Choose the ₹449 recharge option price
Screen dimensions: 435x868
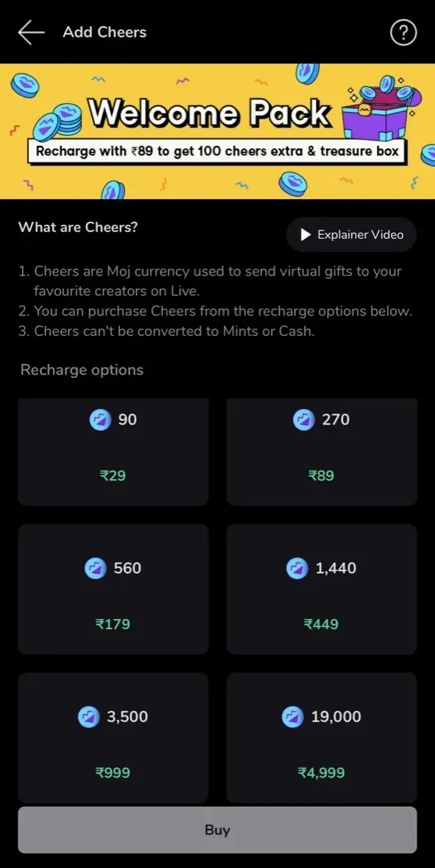coord(321,624)
